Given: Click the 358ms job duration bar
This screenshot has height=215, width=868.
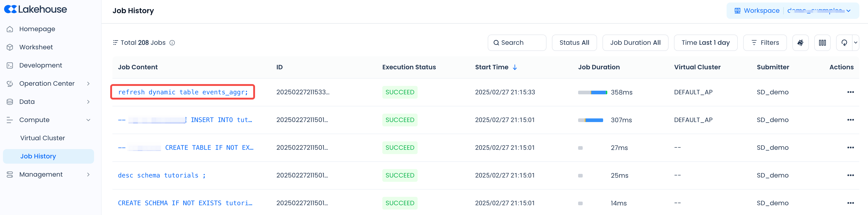Looking at the screenshot, I should (x=592, y=92).
